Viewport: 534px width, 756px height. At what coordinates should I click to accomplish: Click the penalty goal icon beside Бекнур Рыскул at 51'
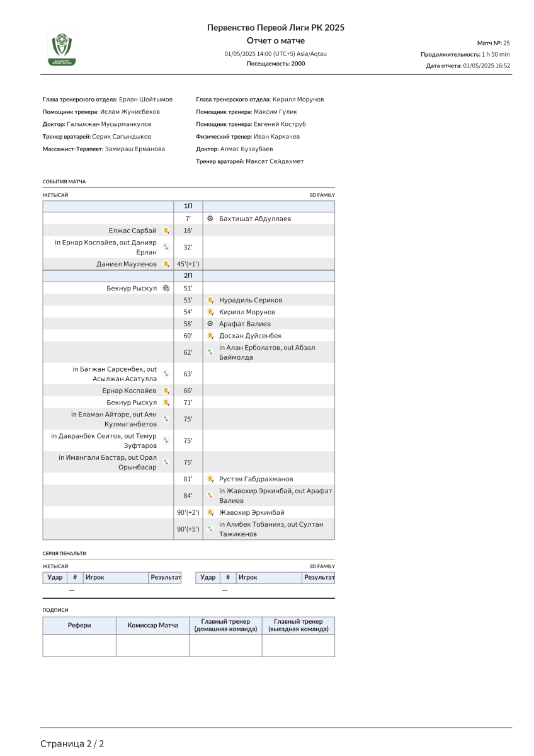(166, 289)
